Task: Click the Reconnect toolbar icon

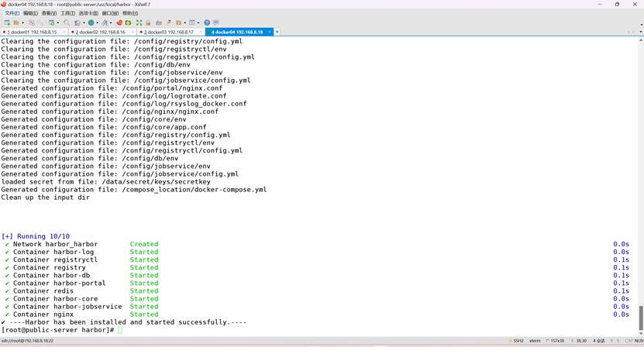Action: coord(41,22)
